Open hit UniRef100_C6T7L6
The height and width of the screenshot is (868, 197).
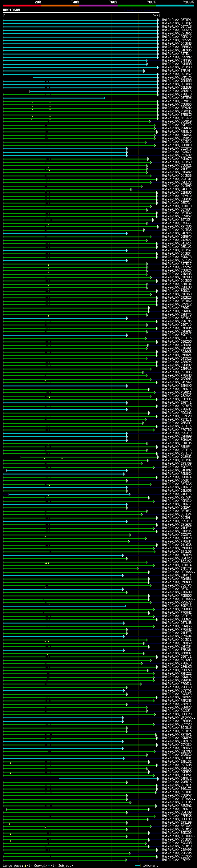[177, 26]
